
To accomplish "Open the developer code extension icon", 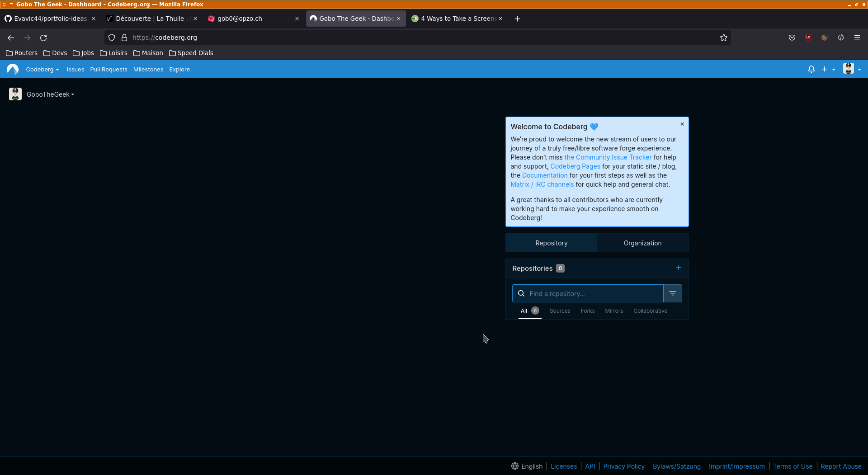I will [x=841, y=38].
